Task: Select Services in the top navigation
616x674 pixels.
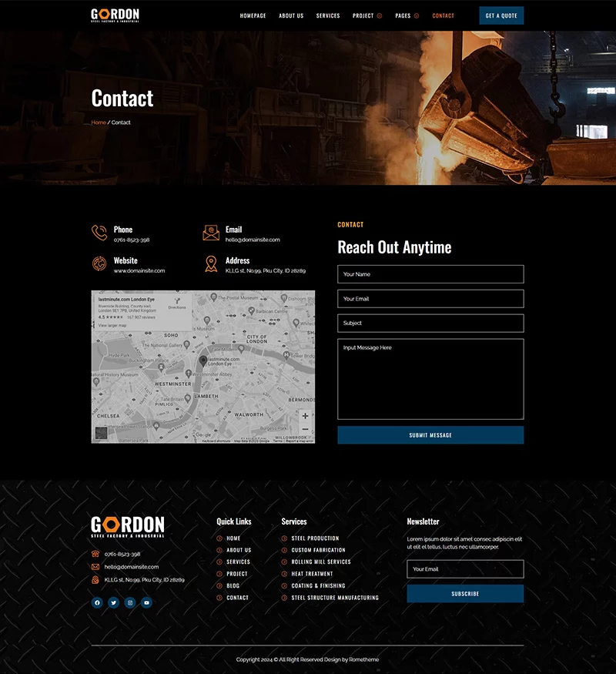Action: [x=328, y=15]
